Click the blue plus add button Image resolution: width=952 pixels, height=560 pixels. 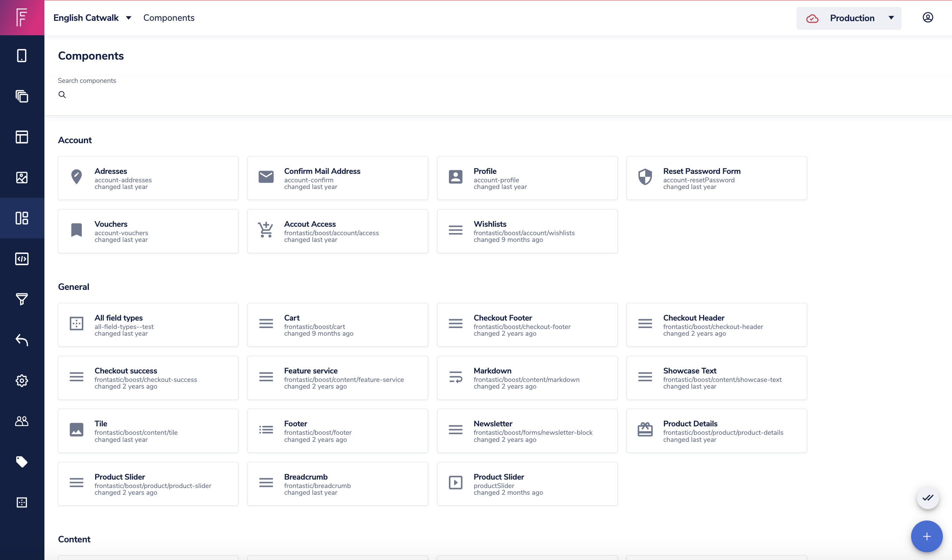[927, 536]
